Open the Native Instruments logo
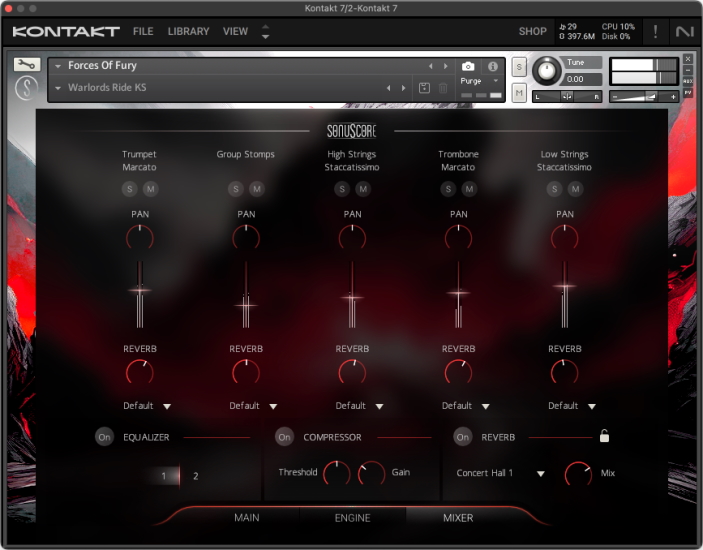This screenshot has height=550, width=703. pyautogui.click(x=685, y=31)
